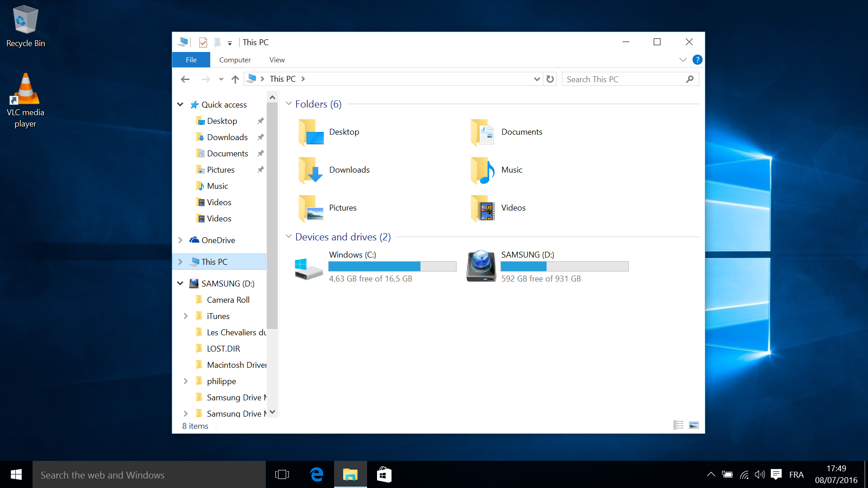Select Camera Roll folder in tree
This screenshot has height=488, width=868.
coord(228,300)
